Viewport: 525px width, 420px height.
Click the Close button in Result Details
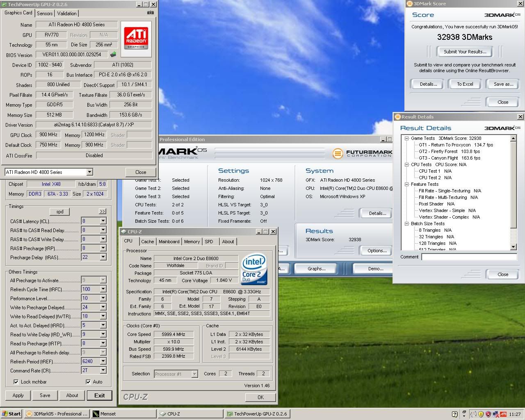[503, 274]
